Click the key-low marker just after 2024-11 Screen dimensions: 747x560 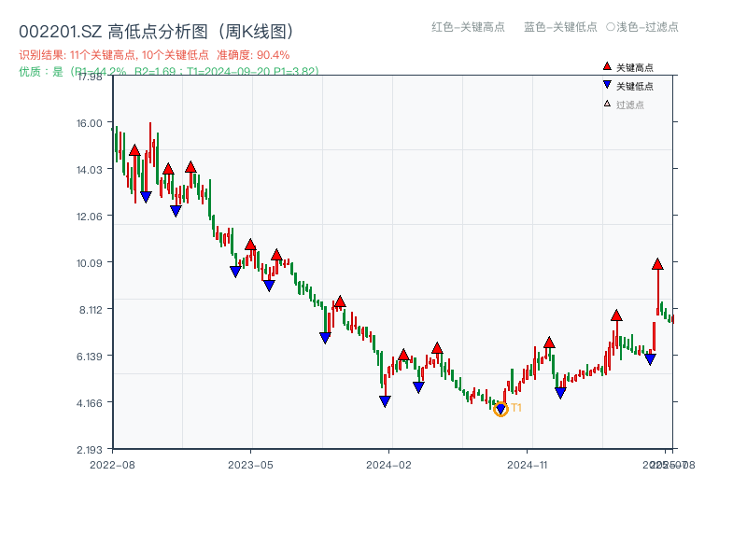[x=560, y=393]
